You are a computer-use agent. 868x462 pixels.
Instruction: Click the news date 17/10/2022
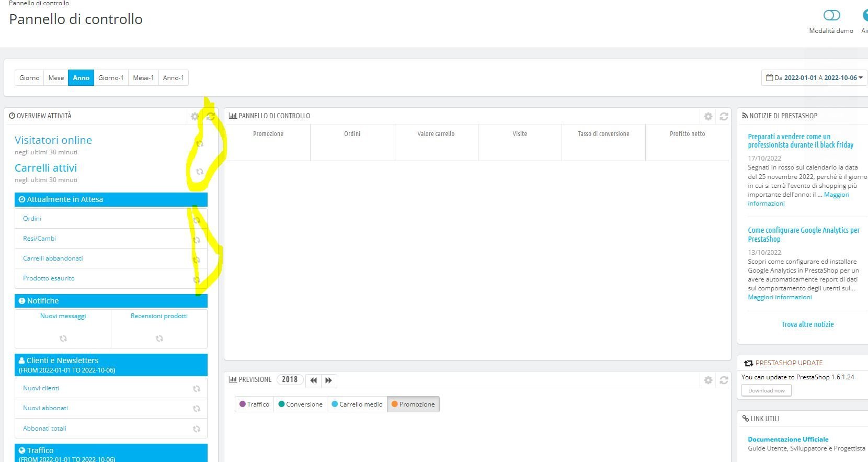(764, 159)
